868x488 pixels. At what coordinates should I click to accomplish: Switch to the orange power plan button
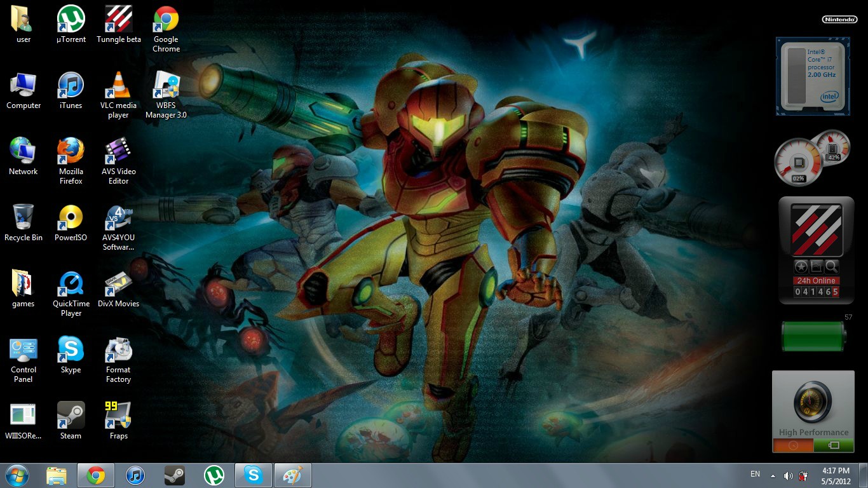[793, 445]
